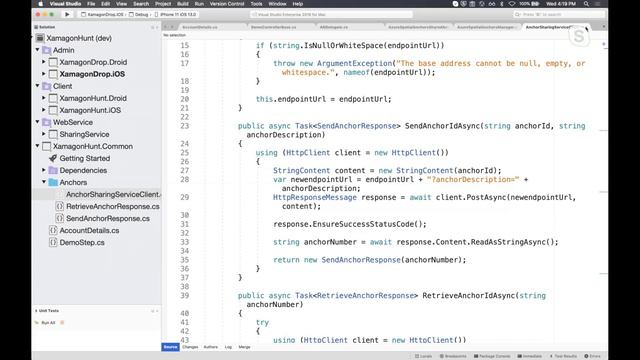Click the SharingService project icon
Screen dimensions: 640x360
click(x=53, y=134)
